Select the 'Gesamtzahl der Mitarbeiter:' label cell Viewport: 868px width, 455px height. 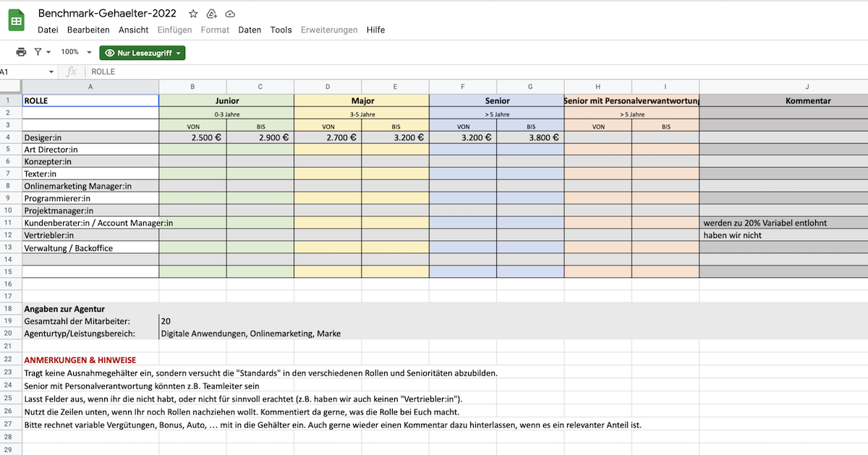point(90,321)
